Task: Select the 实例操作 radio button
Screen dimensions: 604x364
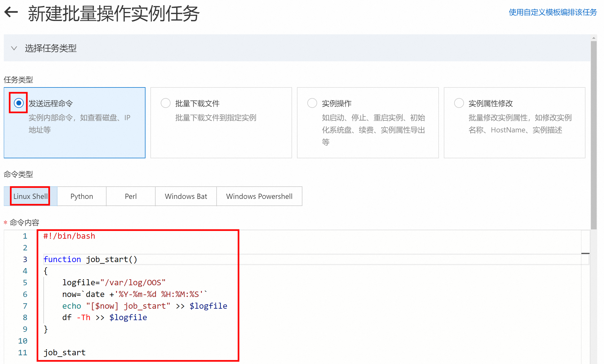Action: point(312,103)
